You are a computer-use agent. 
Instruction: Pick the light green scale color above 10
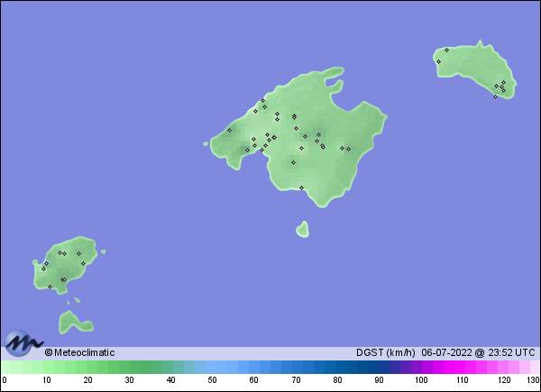48,367
